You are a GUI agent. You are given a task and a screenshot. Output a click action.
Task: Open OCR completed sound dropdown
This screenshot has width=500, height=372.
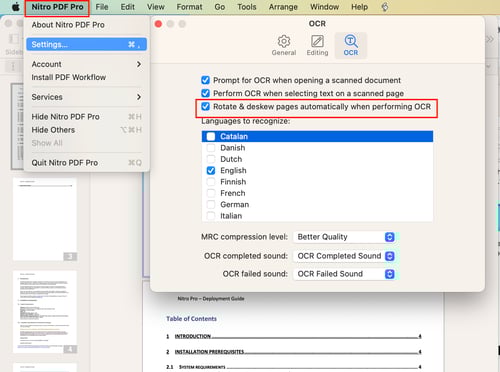pyautogui.click(x=345, y=256)
